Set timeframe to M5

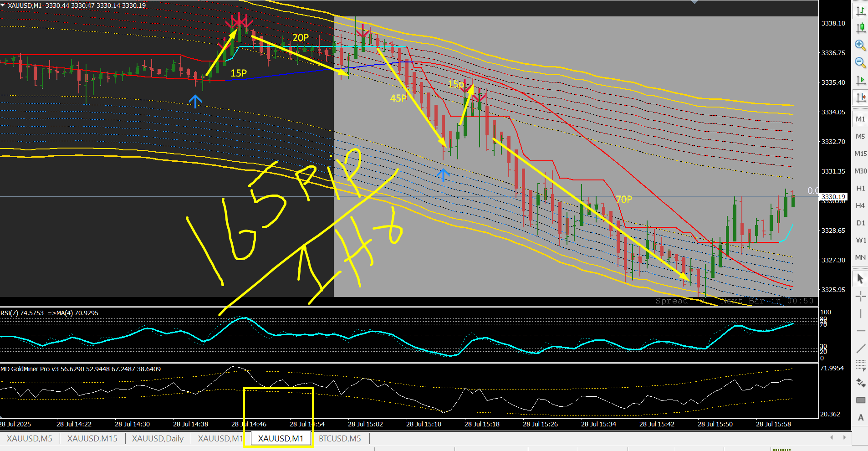point(860,136)
